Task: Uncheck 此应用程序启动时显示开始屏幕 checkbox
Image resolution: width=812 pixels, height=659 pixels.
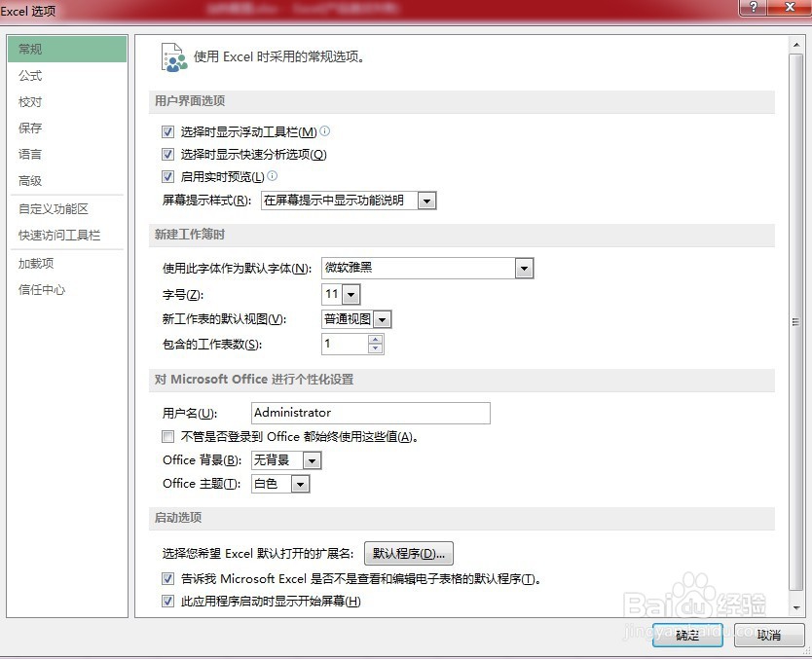Action: [x=167, y=601]
